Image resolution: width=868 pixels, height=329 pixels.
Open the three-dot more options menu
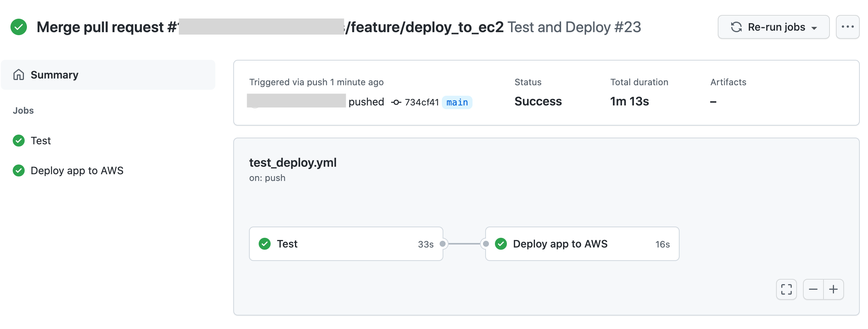(847, 27)
